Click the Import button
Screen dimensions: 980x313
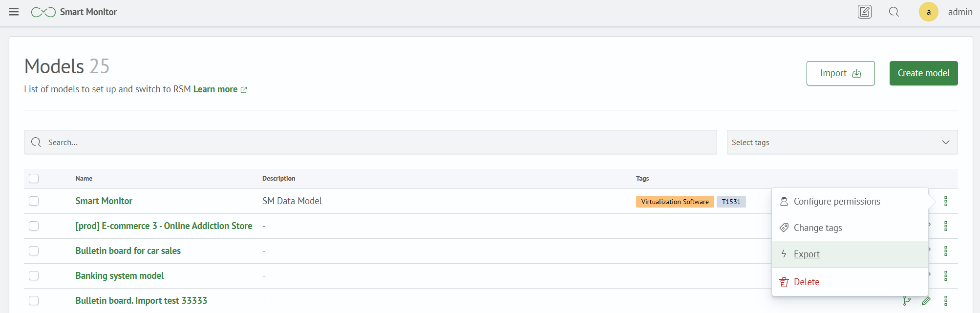click(840, 73)
